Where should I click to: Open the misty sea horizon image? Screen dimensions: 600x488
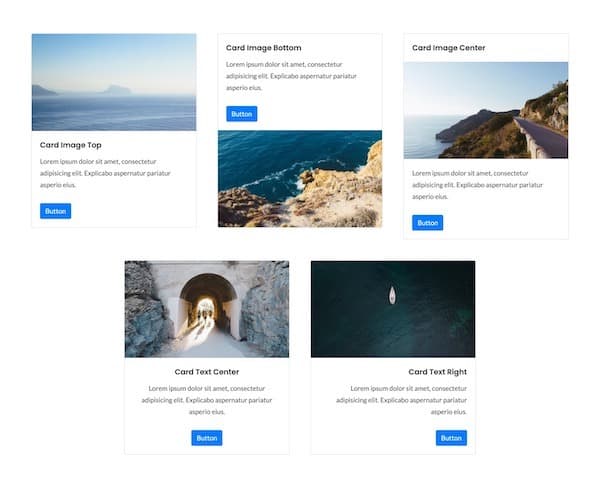[114, 82]
